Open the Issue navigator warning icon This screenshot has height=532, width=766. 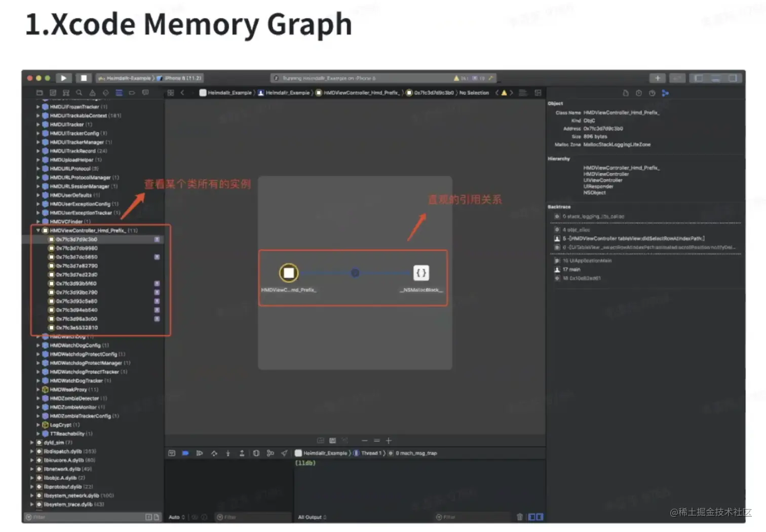[x=92, y=93]
